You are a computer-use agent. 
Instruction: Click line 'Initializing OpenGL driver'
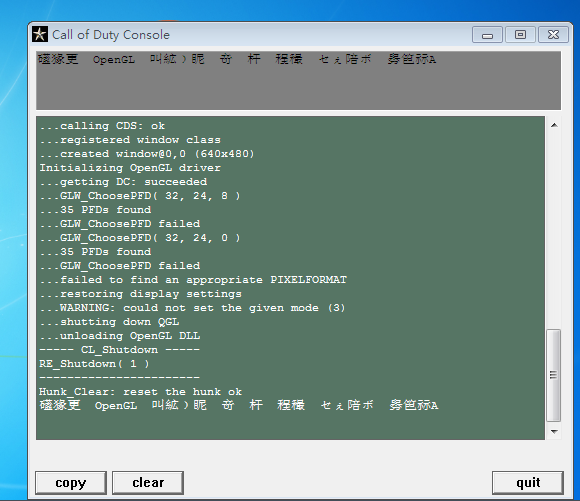[130, 168]
